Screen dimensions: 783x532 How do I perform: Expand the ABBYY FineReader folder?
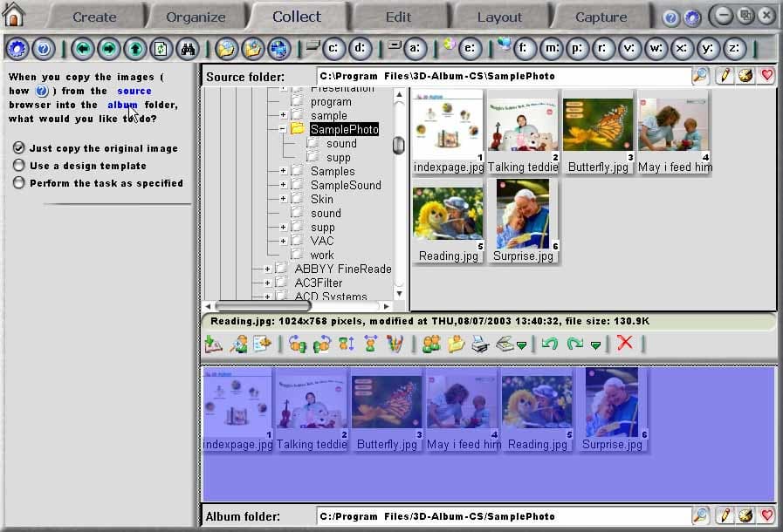point(267,269)
